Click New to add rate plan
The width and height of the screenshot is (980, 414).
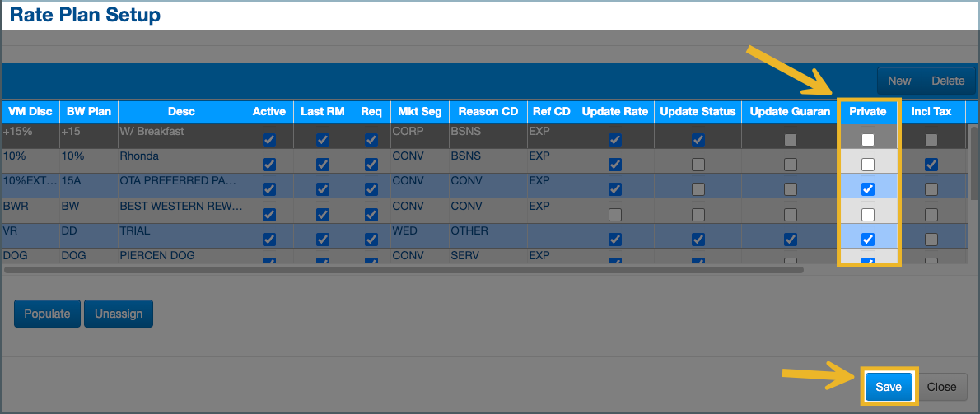coord(899,81)
